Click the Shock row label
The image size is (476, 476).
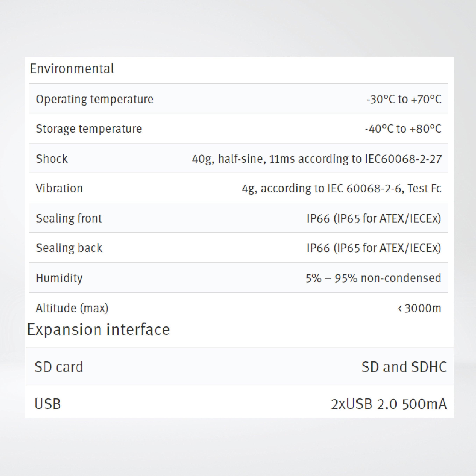pyautogui.click(x=52, y=159)
